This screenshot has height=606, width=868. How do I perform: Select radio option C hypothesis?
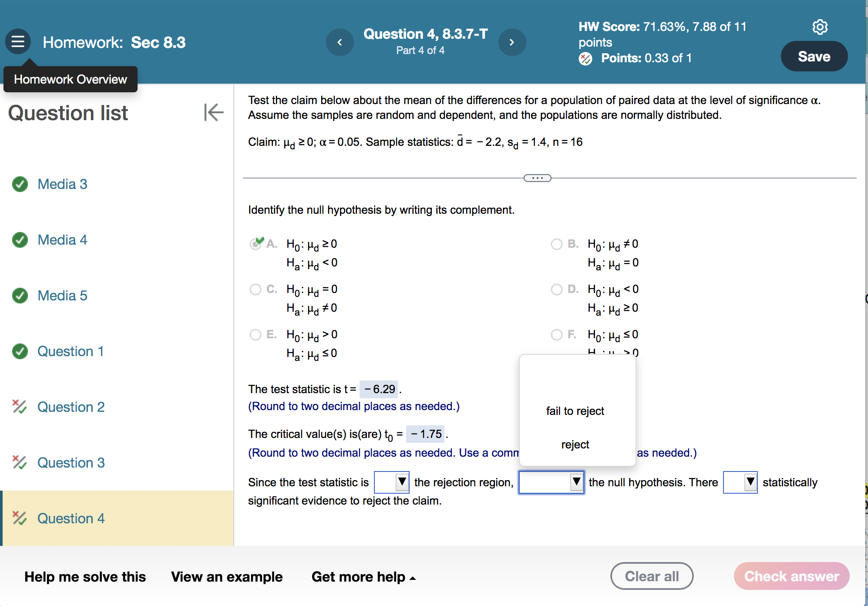tap(256, 290)
